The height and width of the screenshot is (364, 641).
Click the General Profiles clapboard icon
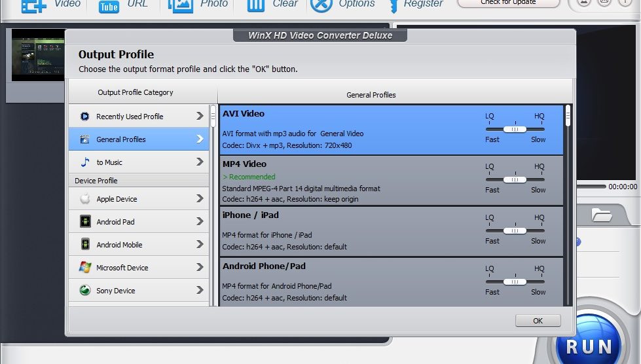[84, 139]
